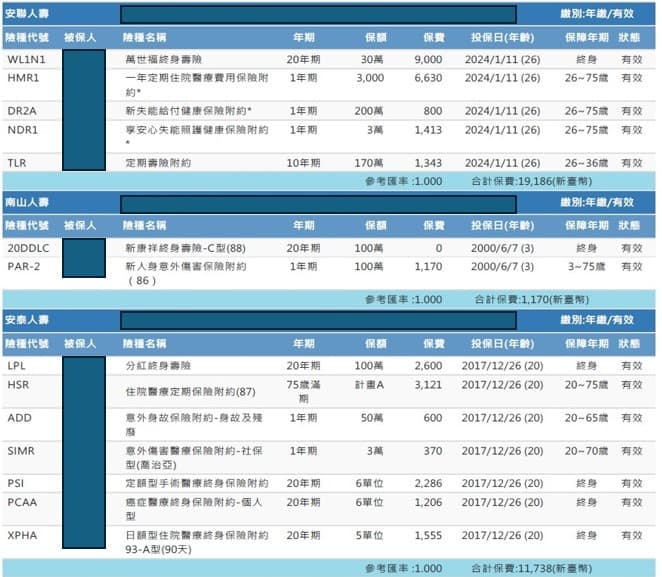
Task: Click the WL1N1 product code
Action: [x=26, y=60]
